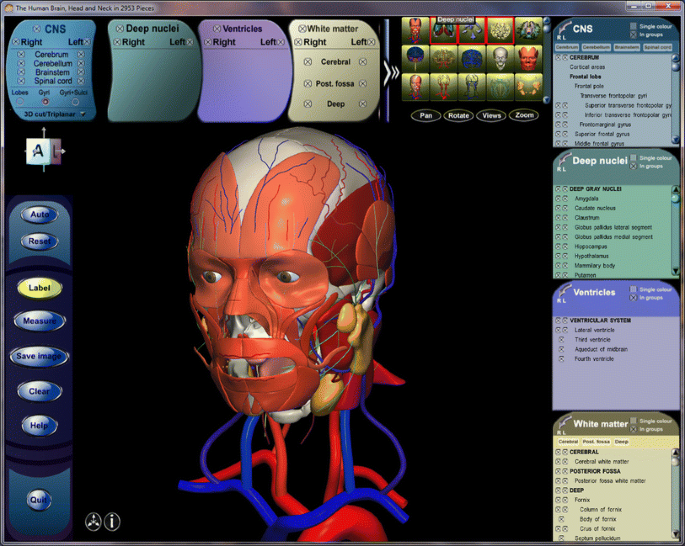Open the Cerebrum tab in CNS list
This screenshot has width=685, height=546.
[x=567, y=47]
